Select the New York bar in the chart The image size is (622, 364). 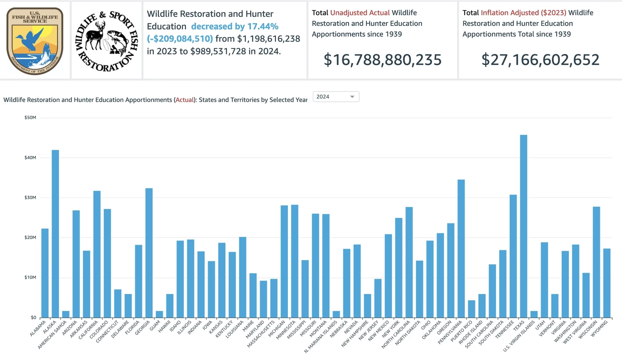(x=399, y=268)
